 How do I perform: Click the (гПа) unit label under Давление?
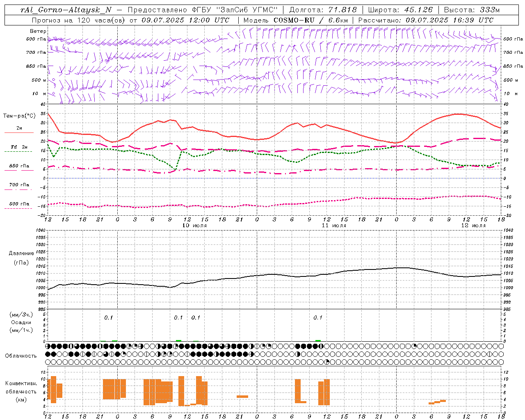21,263
